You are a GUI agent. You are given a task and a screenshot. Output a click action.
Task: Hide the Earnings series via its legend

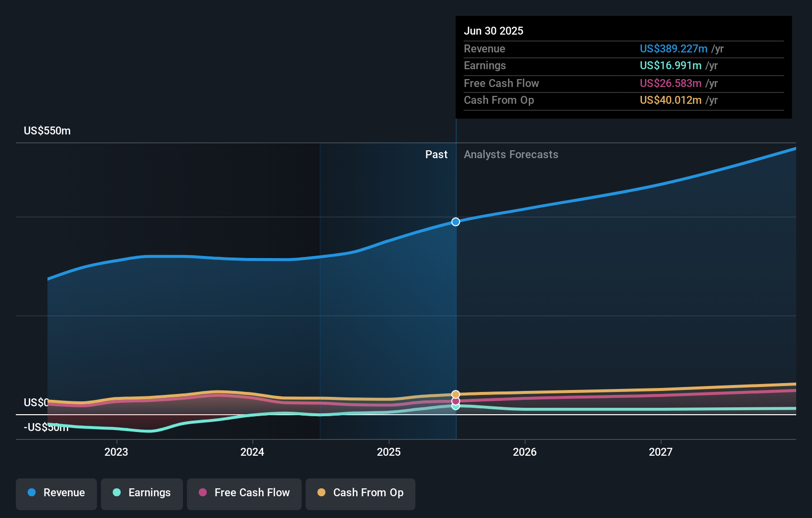point(142,493)
